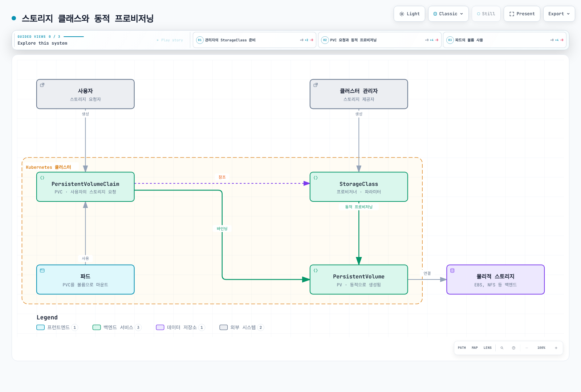This screenshot has width=581, height=392.
Task: Toggle the Still animation mode
Action: point(486,14)
